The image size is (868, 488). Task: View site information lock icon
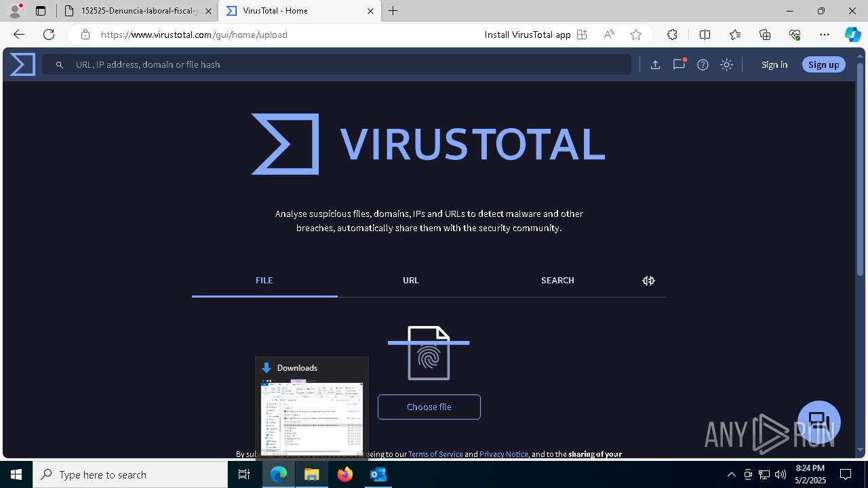[85, 35]
